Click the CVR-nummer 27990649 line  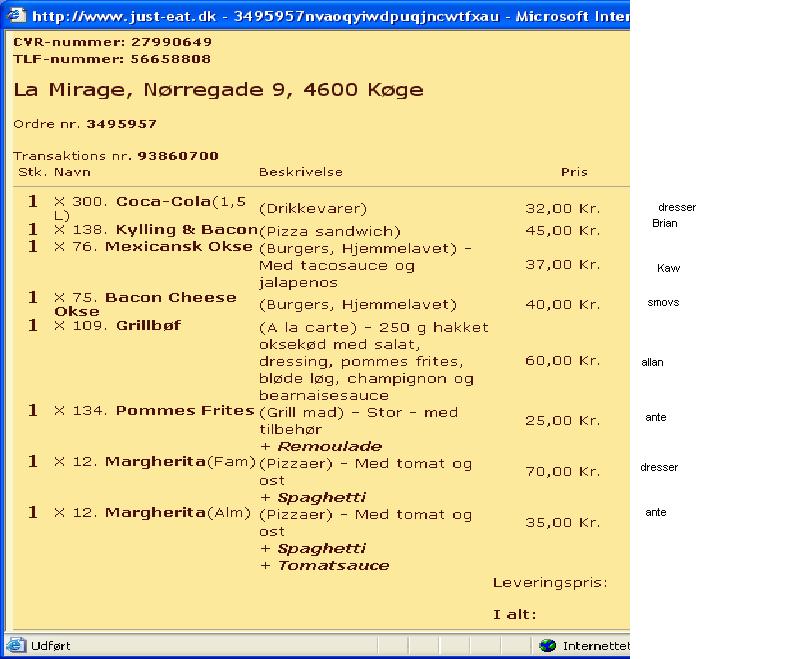tap(113, 42)
